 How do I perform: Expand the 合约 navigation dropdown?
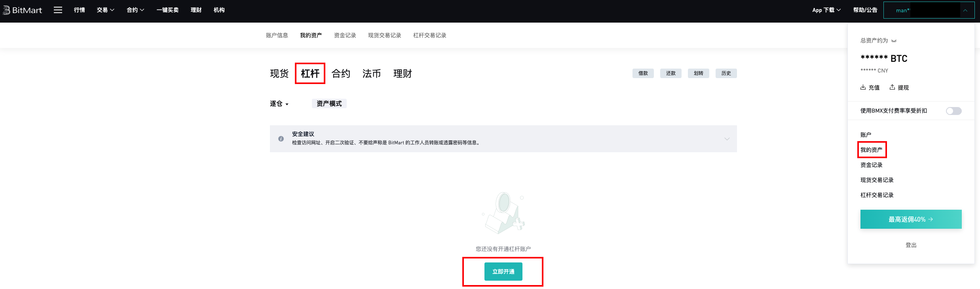pos(135,10)
